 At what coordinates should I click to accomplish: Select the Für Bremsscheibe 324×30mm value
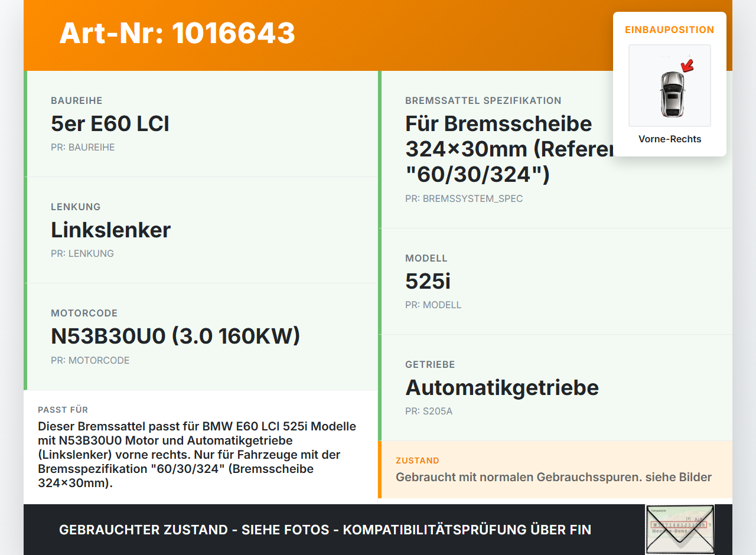[x=509, y=149]
